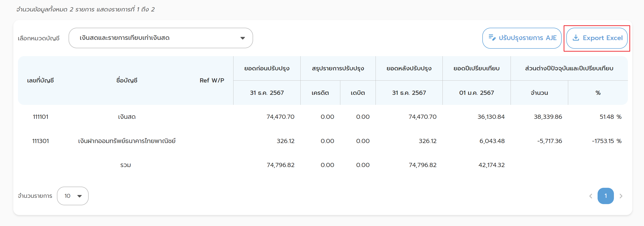Screen dimensions: 644x226
Task: Click the ยอดก่อนปรับปรุง column header
Action: (267, 68)
